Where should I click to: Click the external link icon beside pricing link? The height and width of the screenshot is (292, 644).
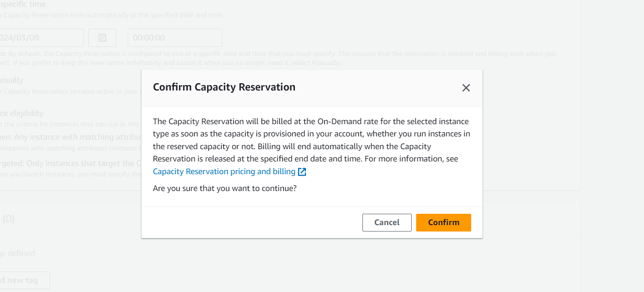[x=302, y=172]
